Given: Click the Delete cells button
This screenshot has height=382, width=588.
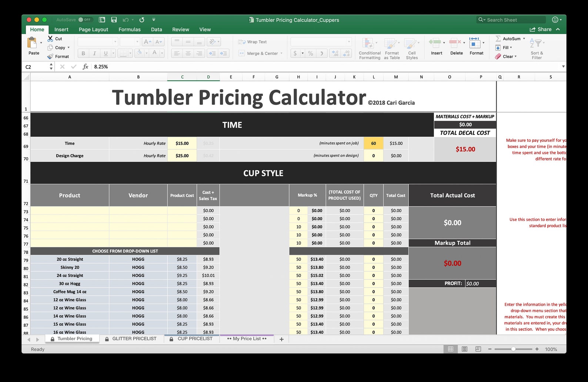Looking at the screenshot, I should pos(457,47).
